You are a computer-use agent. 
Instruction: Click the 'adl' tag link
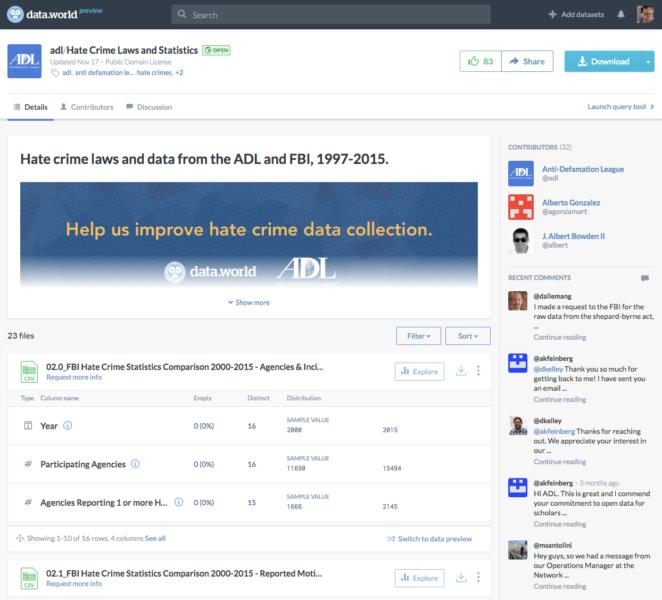point(67,73)
